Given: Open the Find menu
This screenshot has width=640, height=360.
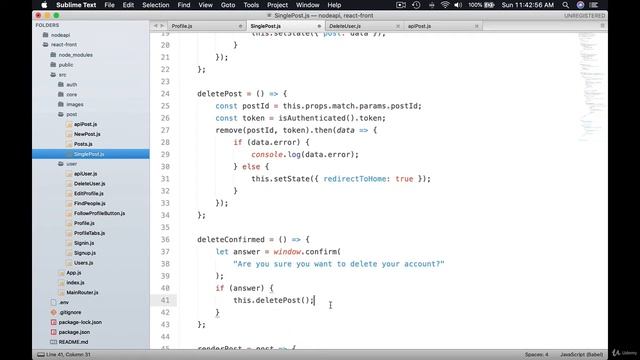Looking at the screenshot, I should [184, 5].
